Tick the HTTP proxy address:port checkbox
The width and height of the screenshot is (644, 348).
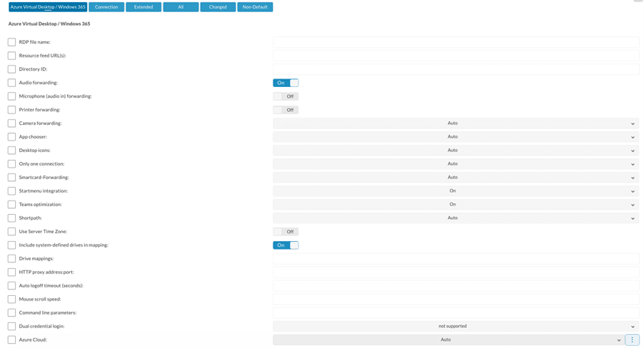tap(11, 272)
